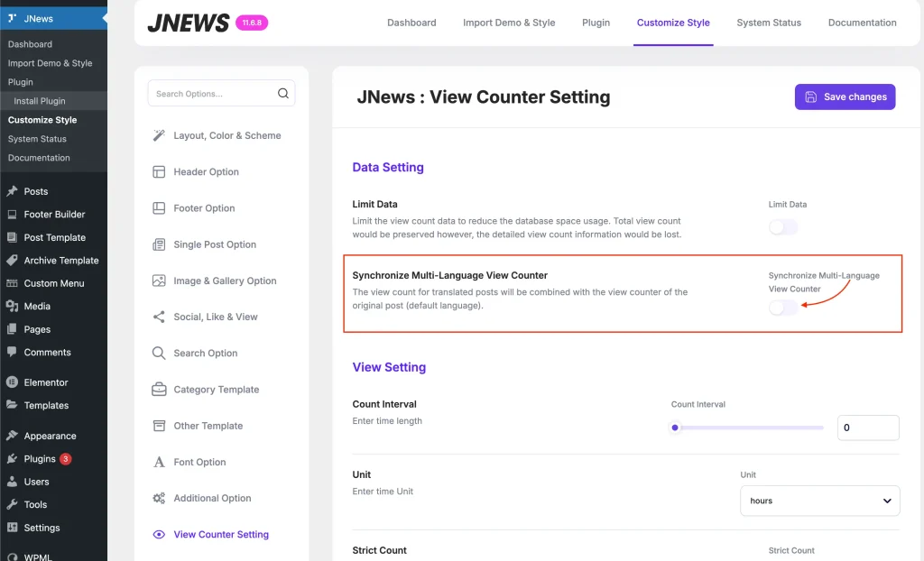
Task: Click the Layout, Color & Scheme brush icon
Action: click(x=159, y=135)
